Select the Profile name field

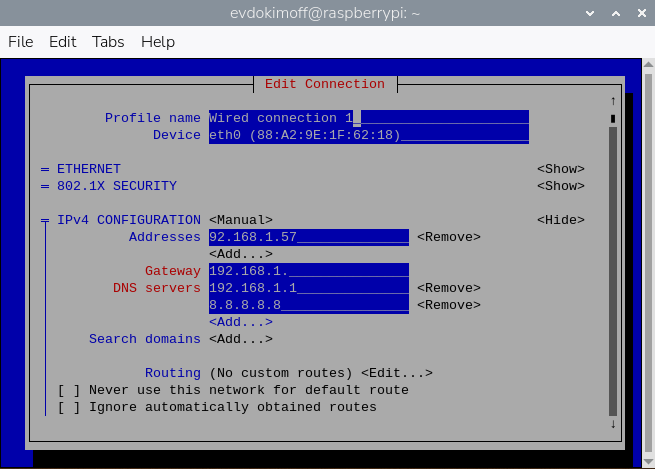368,118
